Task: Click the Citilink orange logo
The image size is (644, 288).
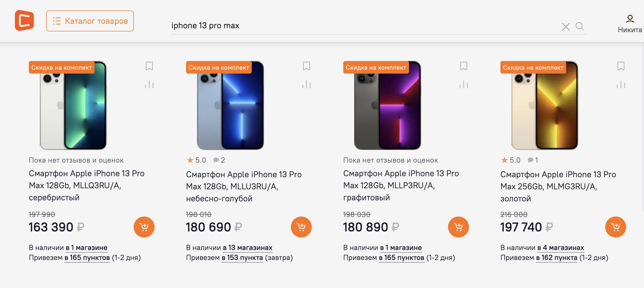Action: [24, 20]
